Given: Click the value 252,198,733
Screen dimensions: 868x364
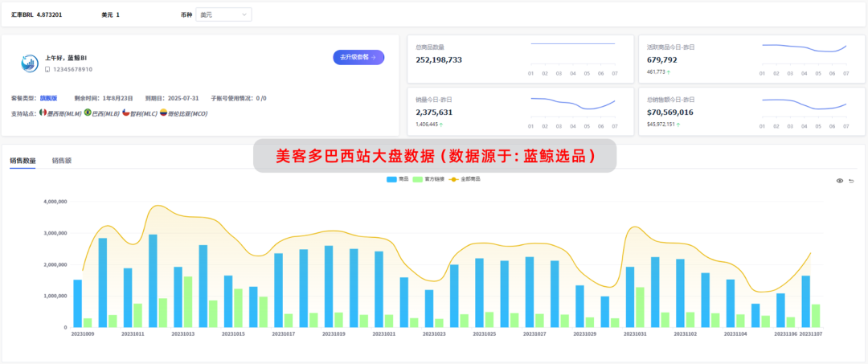Looking at the screenshot, I should pos(439,59).
